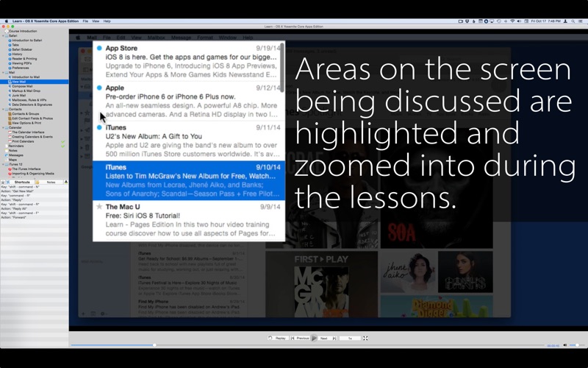Click the system volume icon in menu bar

coord(519,21)
